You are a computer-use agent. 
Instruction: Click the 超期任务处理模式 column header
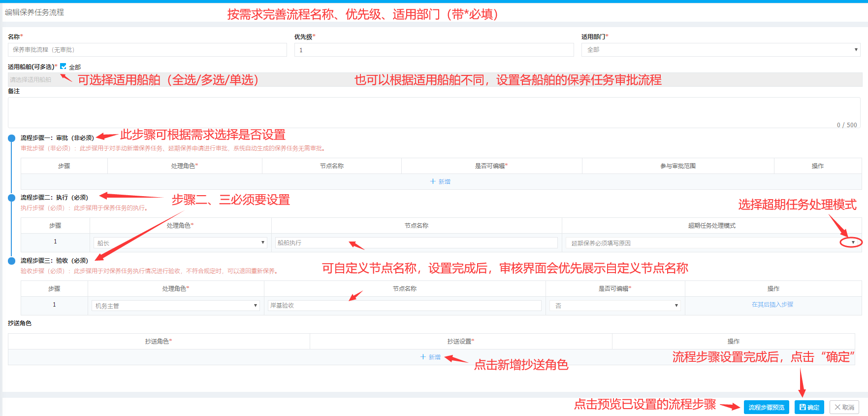pos(711,226)
